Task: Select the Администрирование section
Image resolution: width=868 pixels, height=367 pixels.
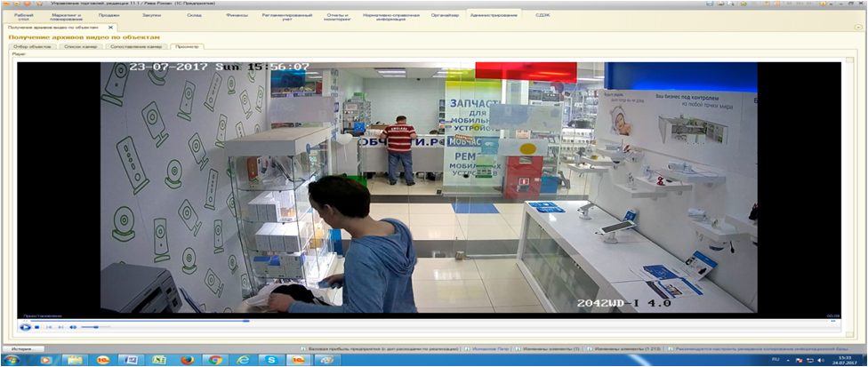Action: tap(494, 15)
